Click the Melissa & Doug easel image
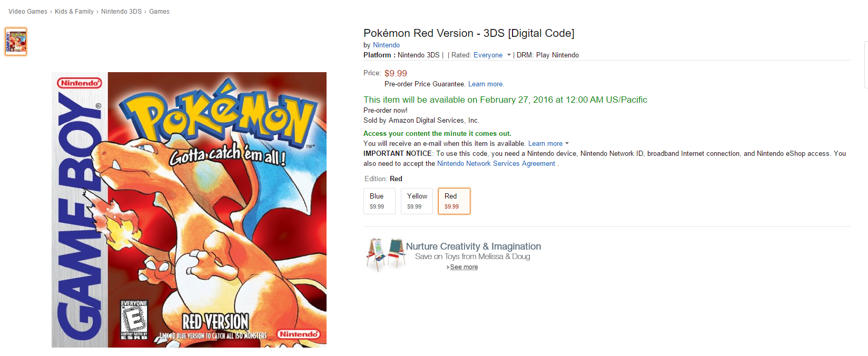Screen dimensions: 868x356 coord(386,254)
